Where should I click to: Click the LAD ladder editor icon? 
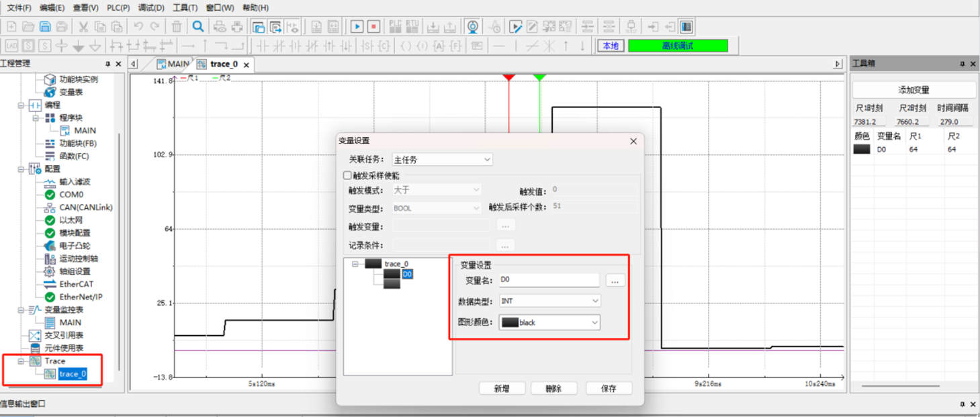pyautogui.click(x=11, y=46)
